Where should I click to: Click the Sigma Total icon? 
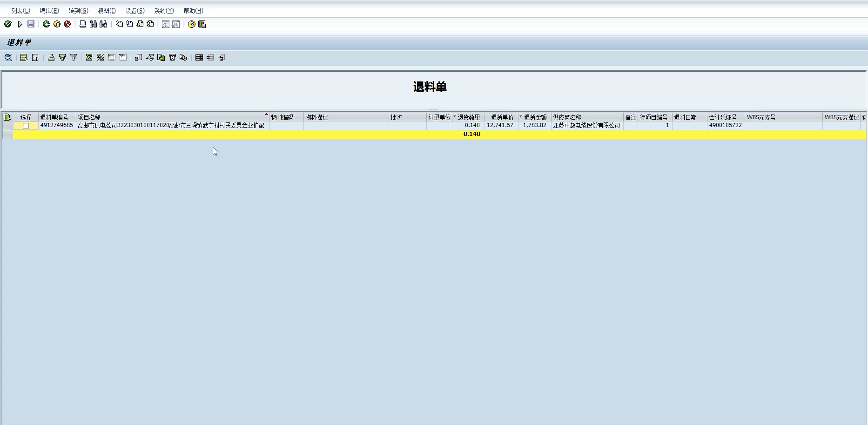click(x=89, y=58)
